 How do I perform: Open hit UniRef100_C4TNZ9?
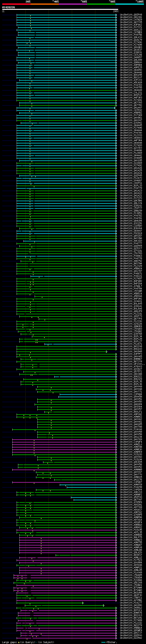pyautogui.click(x=131, y=20)
